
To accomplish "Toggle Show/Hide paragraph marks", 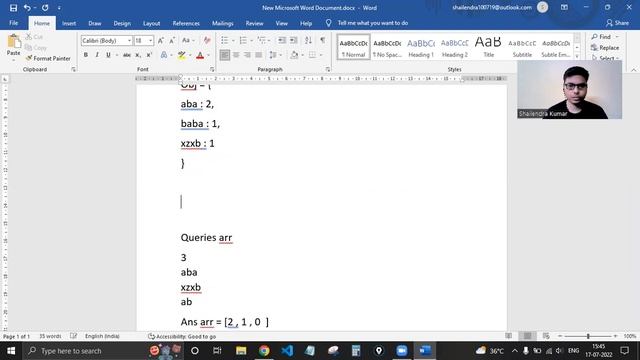I will click(x=323, y=40).
